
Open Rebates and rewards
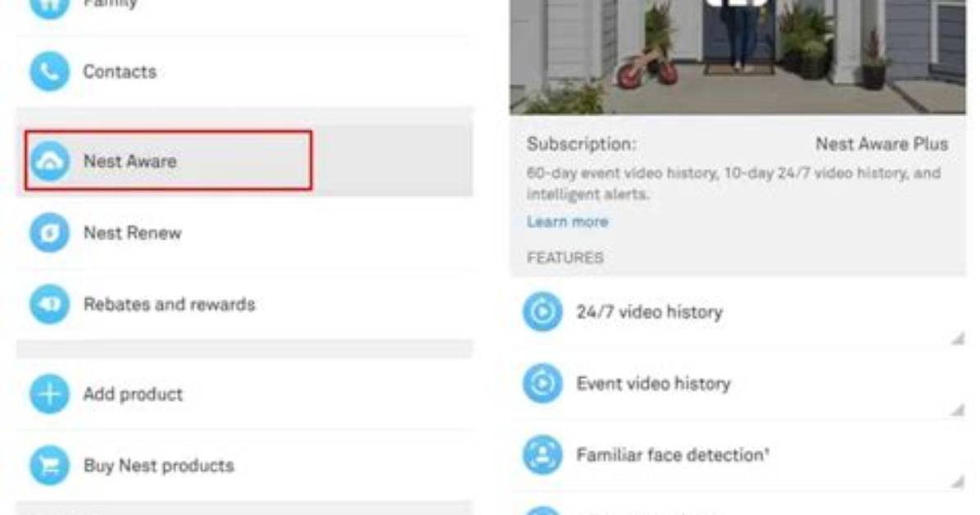244,304
